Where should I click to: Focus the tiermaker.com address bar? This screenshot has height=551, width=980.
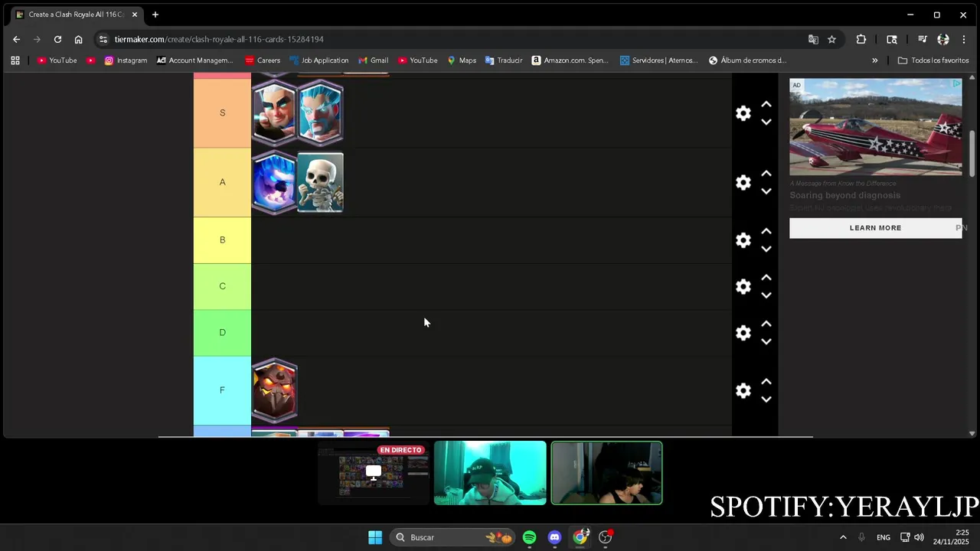point(452,39)
